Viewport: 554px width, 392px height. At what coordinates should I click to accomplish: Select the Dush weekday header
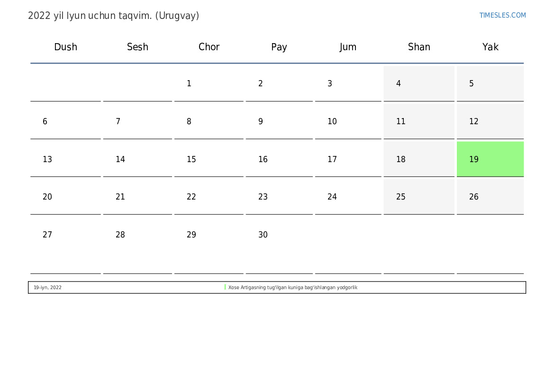65,47
